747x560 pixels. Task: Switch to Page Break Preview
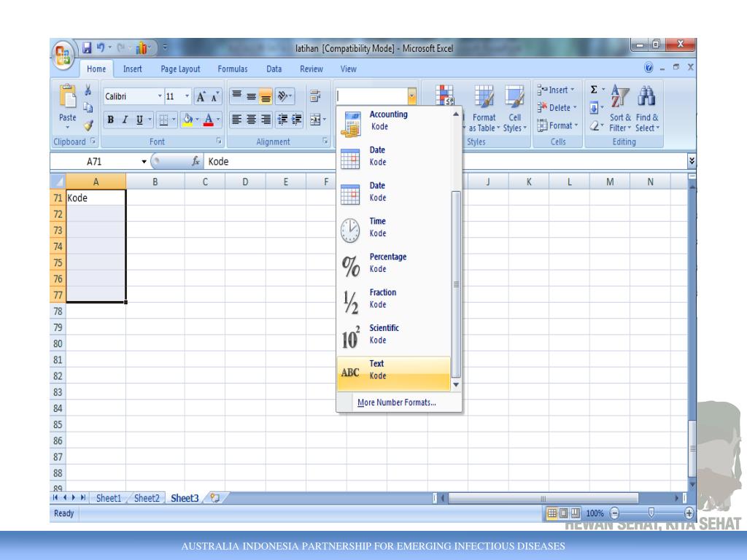click(576, 513)
